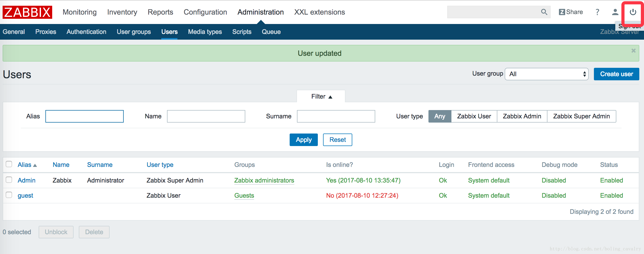Screen dimensions: 644x254
Task: Go to the General submenu
Action: tap(14, 32)
